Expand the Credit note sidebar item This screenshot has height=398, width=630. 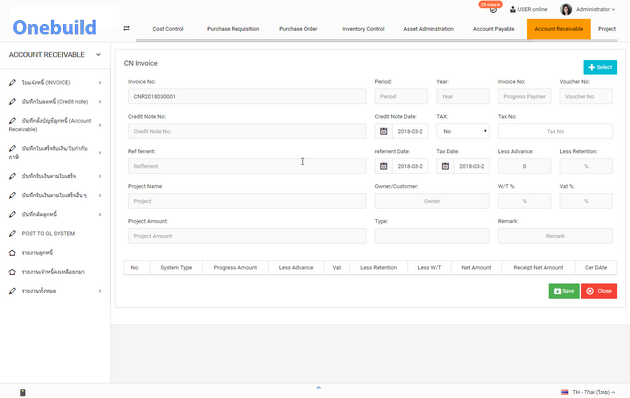[55, 102]
